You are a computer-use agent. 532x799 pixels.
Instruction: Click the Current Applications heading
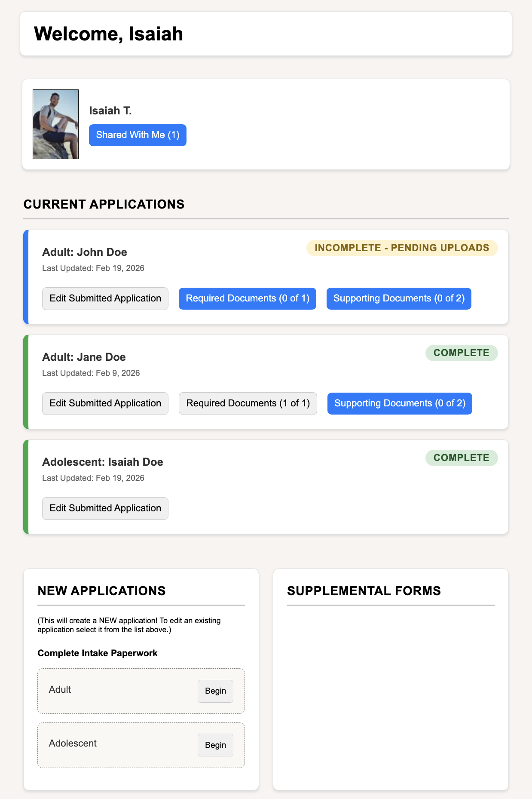point(104,204)
